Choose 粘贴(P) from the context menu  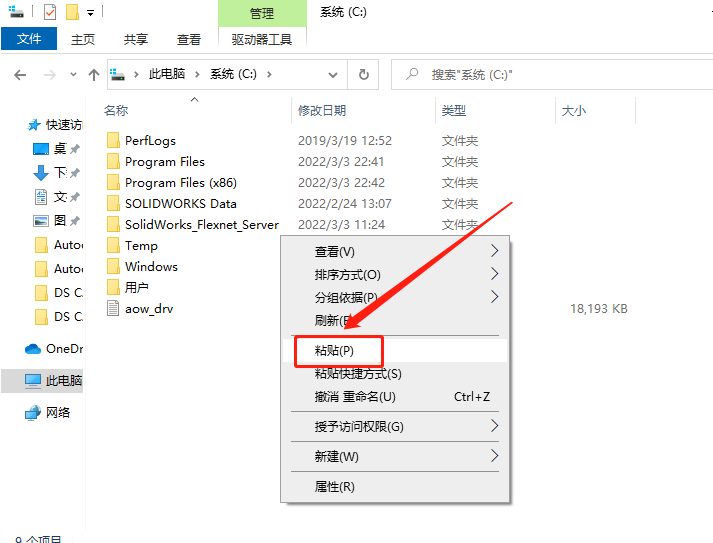click(x=395, y=351)
